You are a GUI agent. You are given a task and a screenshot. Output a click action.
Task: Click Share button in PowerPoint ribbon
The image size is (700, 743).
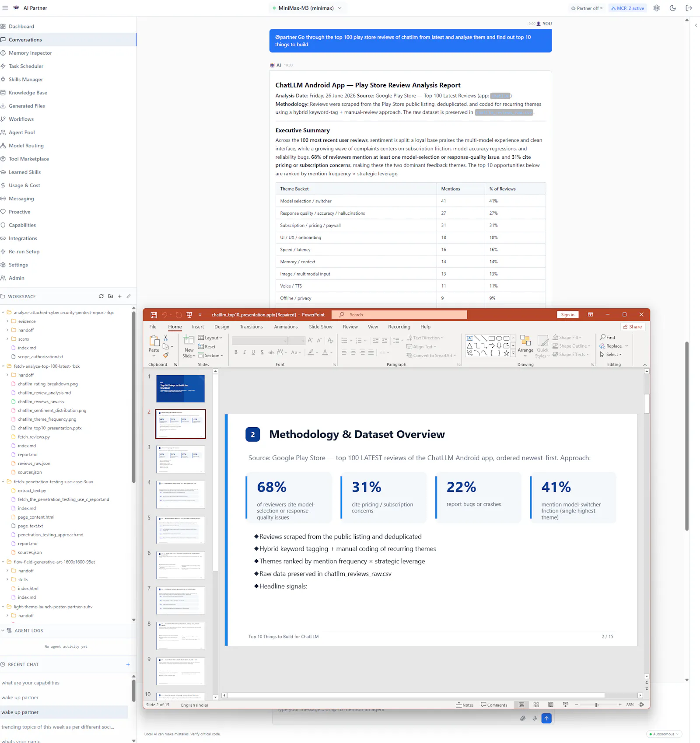pyautogui.click(x=633, y=327)
